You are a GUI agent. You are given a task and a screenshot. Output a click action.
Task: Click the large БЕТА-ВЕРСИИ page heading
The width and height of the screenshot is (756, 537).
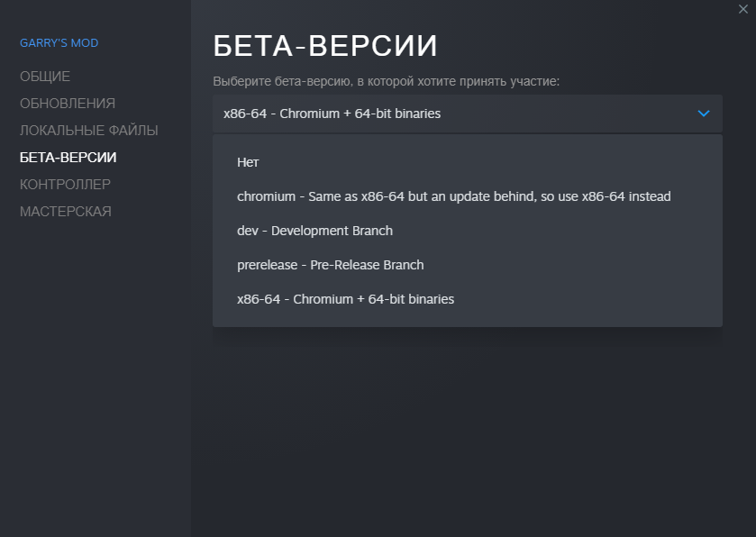[x=325, y=47]
